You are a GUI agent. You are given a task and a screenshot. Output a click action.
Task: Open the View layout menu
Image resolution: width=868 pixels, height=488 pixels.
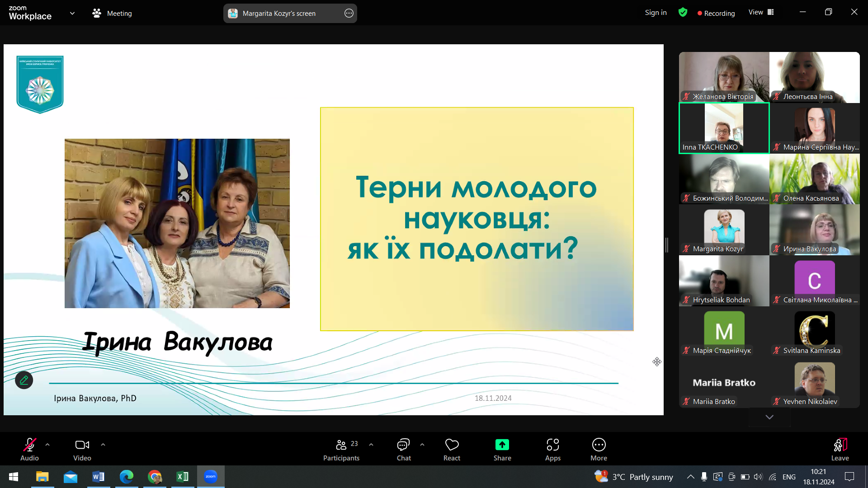pyautogui.click(x=761, y=12)
